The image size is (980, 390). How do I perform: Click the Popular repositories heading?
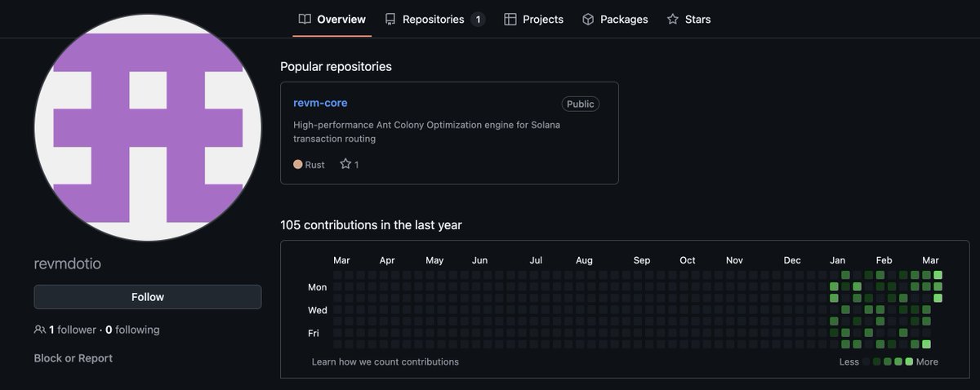click(x=336, y=66)
